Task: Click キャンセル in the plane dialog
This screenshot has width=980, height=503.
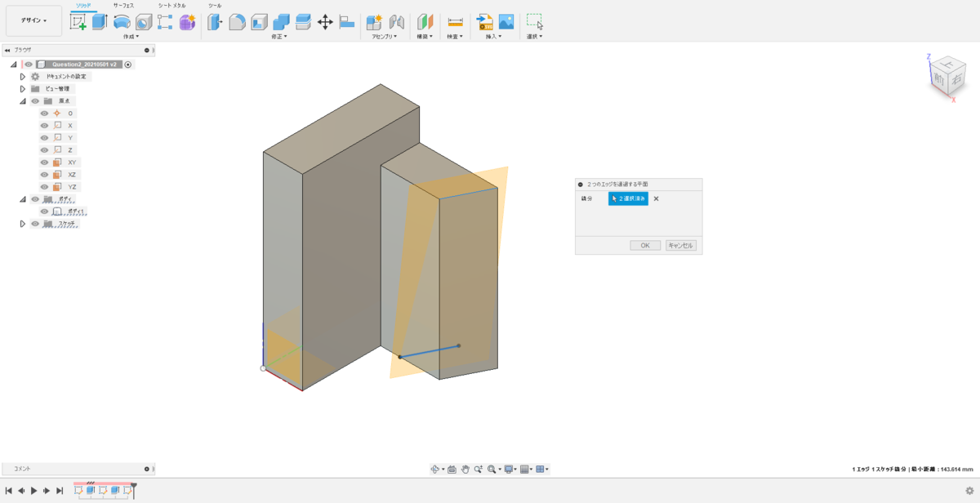Action: point(681,246)
